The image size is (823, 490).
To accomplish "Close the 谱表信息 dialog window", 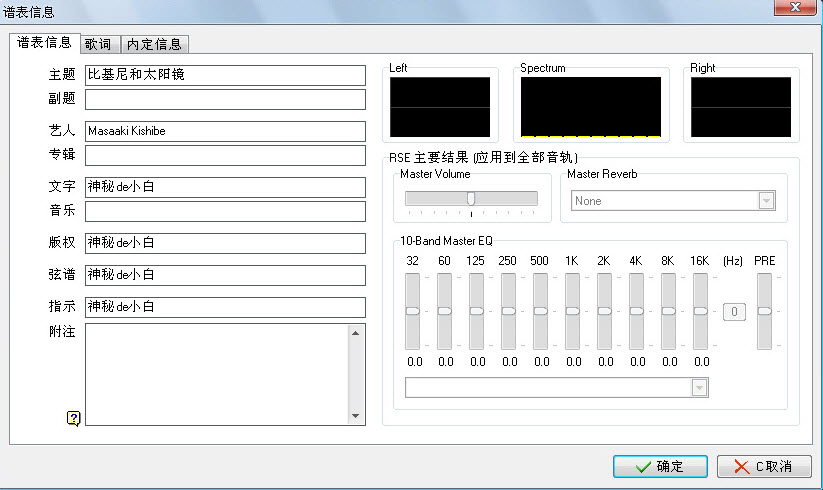I will [795, 7].
